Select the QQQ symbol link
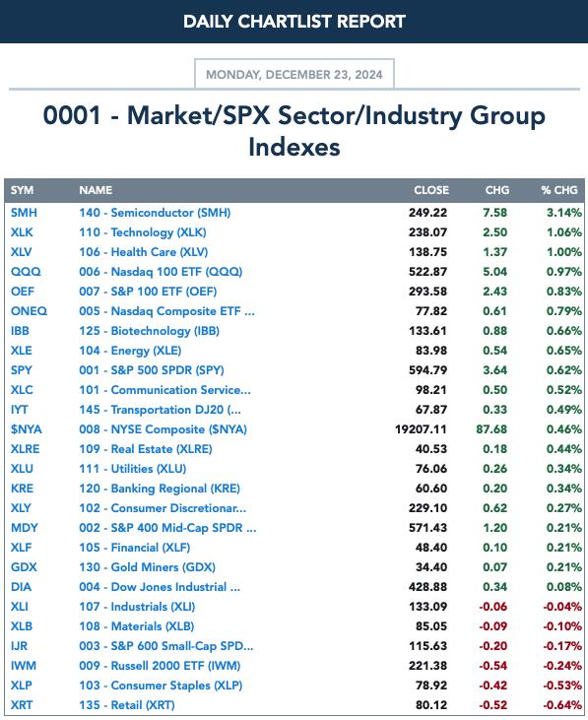 26,272
